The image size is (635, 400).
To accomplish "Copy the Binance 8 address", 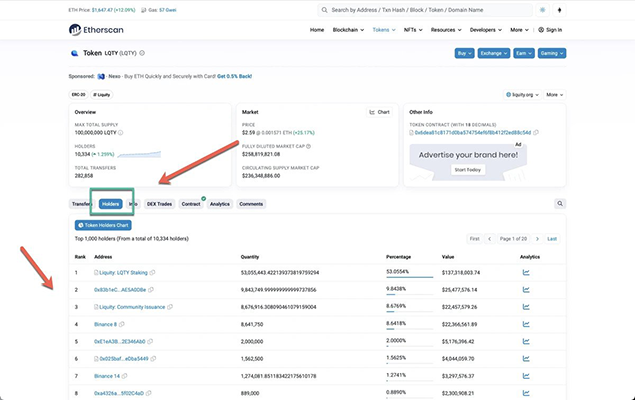I will click(122, 324).
